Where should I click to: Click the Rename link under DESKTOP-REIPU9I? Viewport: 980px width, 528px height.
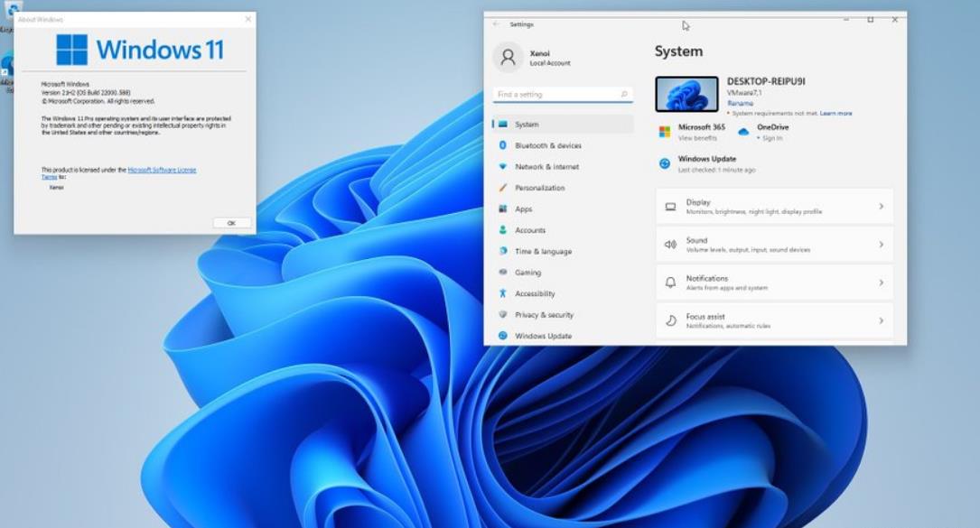pos(740,103)
